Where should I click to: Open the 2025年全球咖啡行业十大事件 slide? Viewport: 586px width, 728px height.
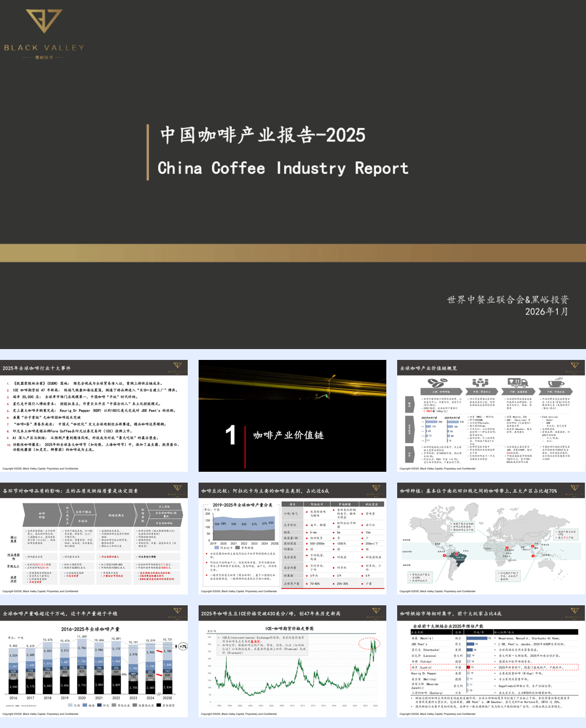[94, 416]
